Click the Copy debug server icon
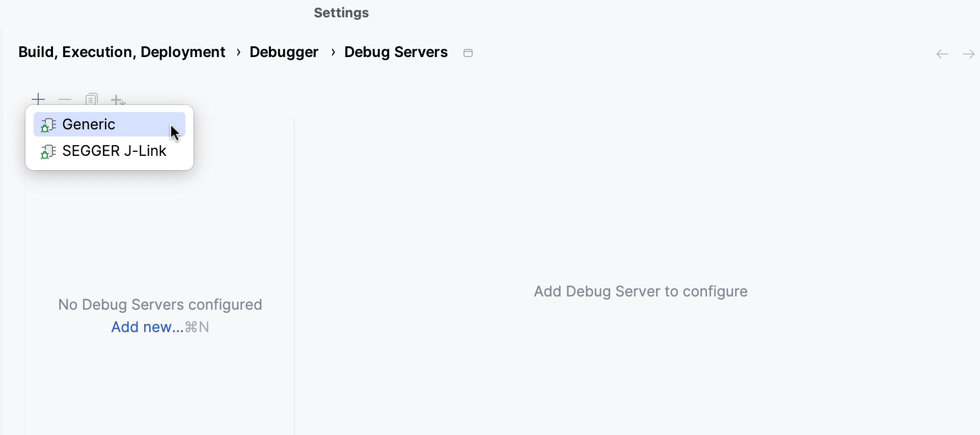980x435 pixels. tap(91, 99)
